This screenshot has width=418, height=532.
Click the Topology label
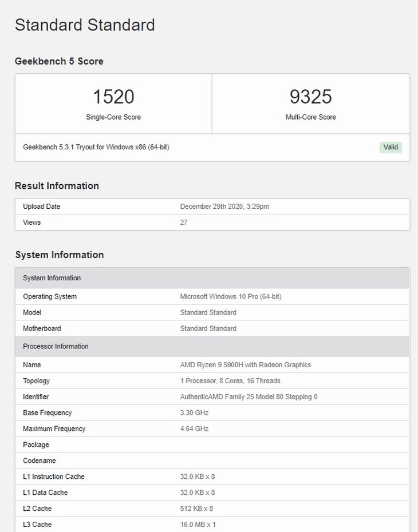tap(36, 380)
